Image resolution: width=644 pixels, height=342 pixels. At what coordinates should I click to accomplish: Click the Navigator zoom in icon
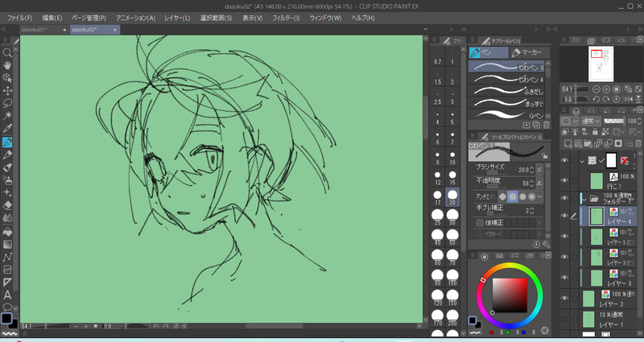pos(606,89)
